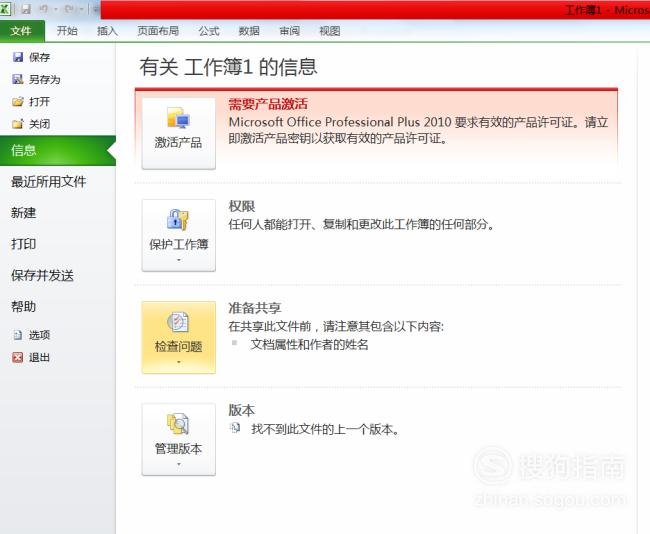The height and width of the screenshot is (534, 650).
Task: Click the 另存为 icon in sidebar
Action: (18, 79)
